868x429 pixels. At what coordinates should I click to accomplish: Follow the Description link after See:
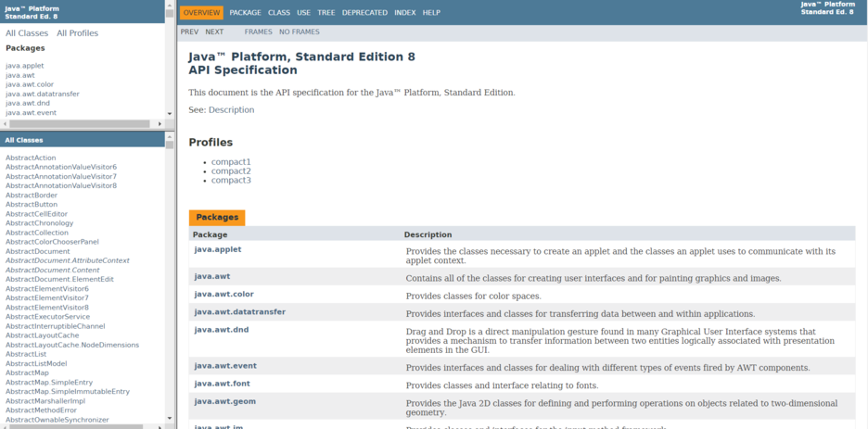click(232, 110)
